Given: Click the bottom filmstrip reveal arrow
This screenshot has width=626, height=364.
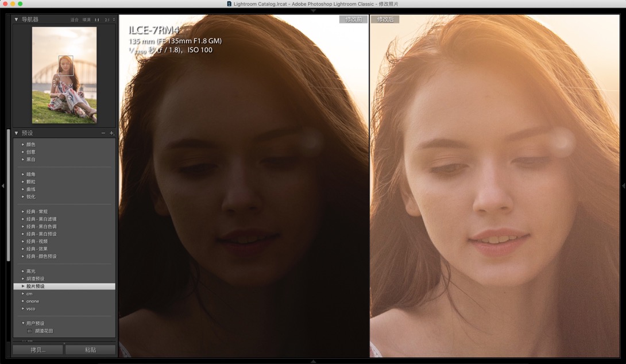Looking at the screenshot, I should [313, 361].
